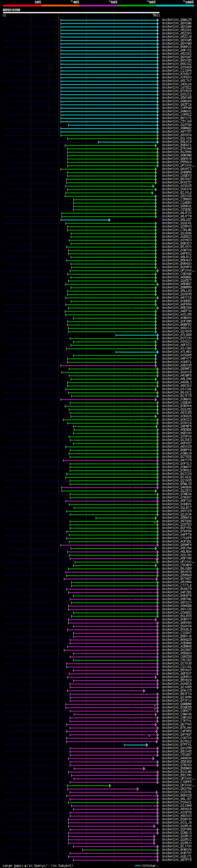
Task: Select the UniRef100_Q27638 label
Action: pos(177,664)
